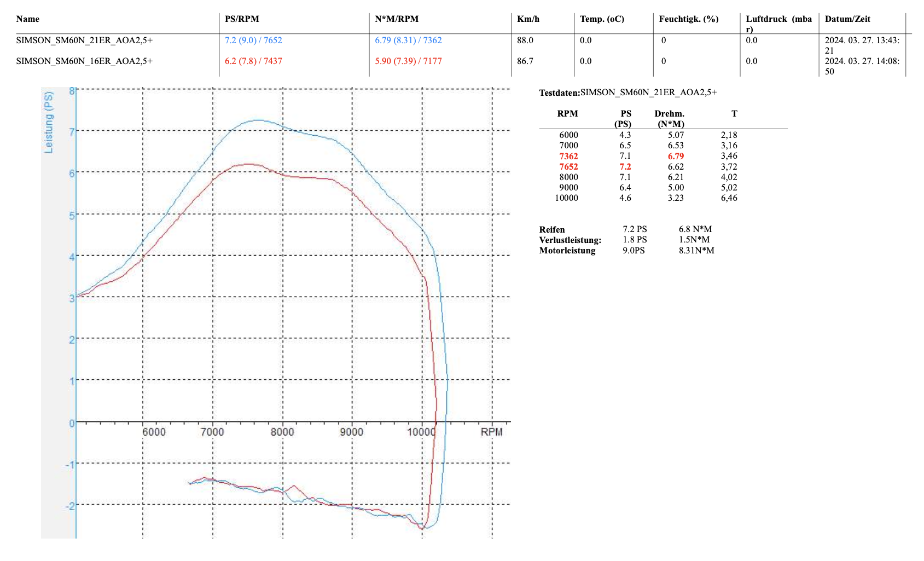924x561 pixels.
Task: Click the RPM label on chart x-axis
Action: 491,432
